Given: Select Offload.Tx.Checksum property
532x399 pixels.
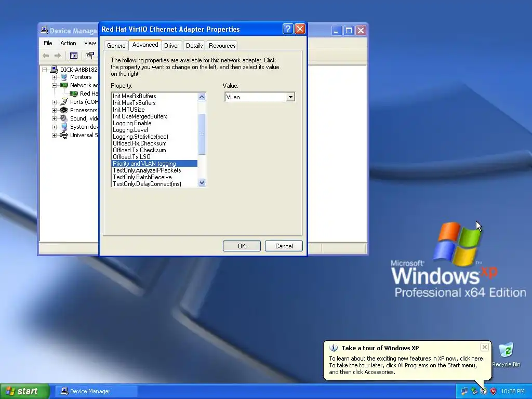Looking at the screenshot, I should tap(154, 150).
